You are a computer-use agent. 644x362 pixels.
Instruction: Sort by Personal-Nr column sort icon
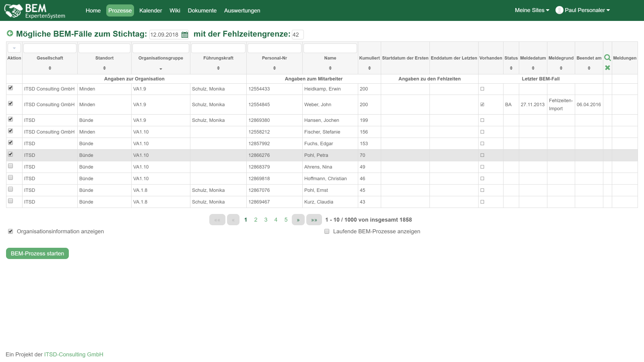(275, 68)
